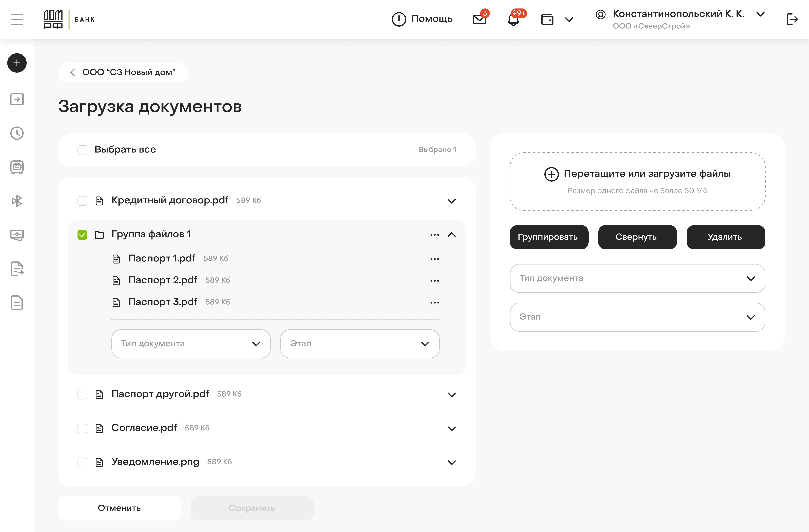809x532 pixels.
Task: Click the Группировать button
Action: [549, 237]
